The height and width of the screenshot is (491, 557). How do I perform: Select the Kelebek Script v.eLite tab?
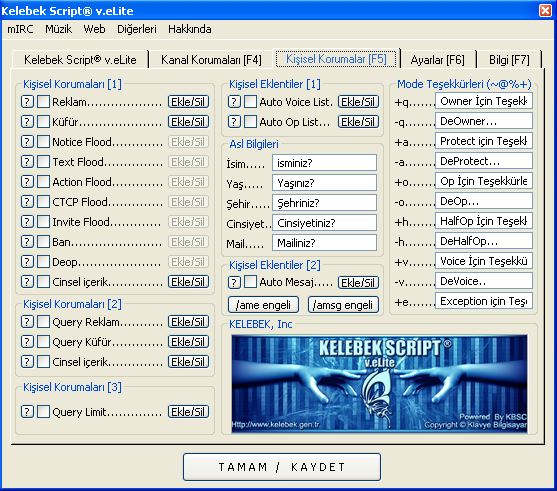tap(80, 60)
